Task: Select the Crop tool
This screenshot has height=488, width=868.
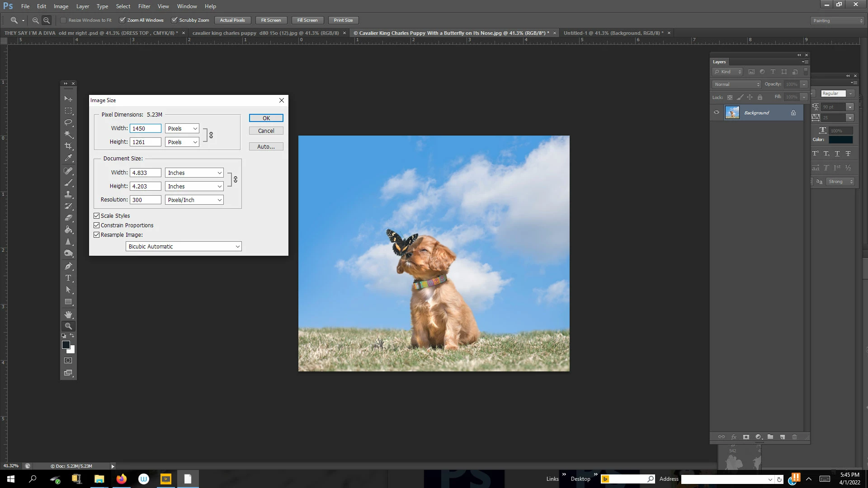Action: (68, 146)
